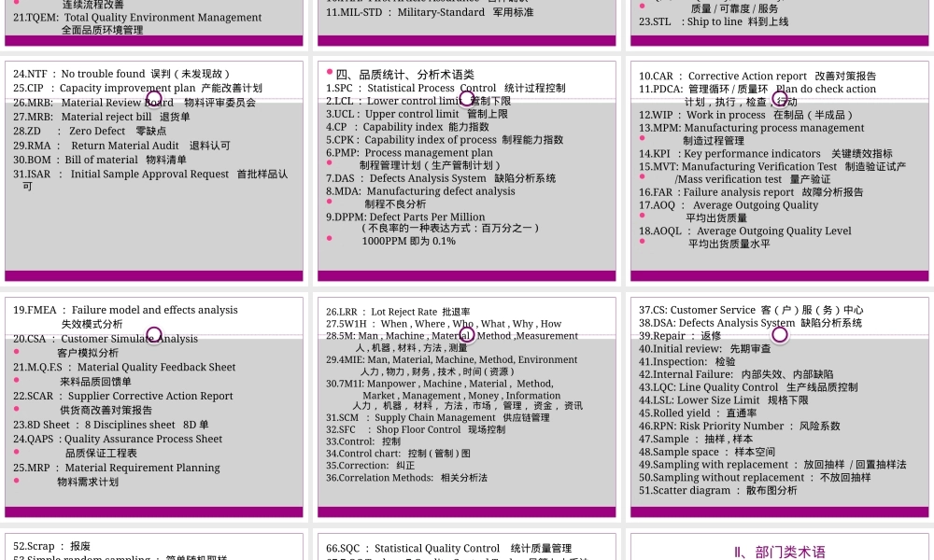Click '8.MDA: Manufacturing defect analysis'
This screenshot has width=934, height=560.
(420, 191)
